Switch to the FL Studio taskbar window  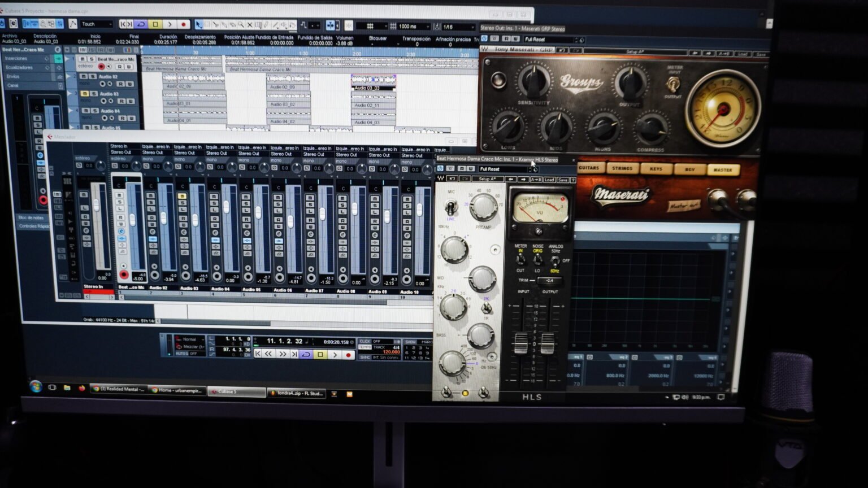click(296, 393)
